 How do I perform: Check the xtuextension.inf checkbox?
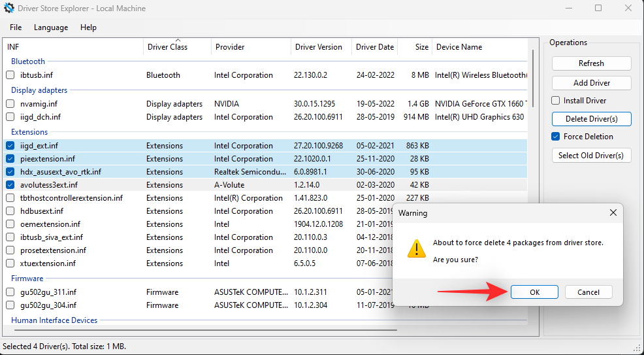coord(10,263)
